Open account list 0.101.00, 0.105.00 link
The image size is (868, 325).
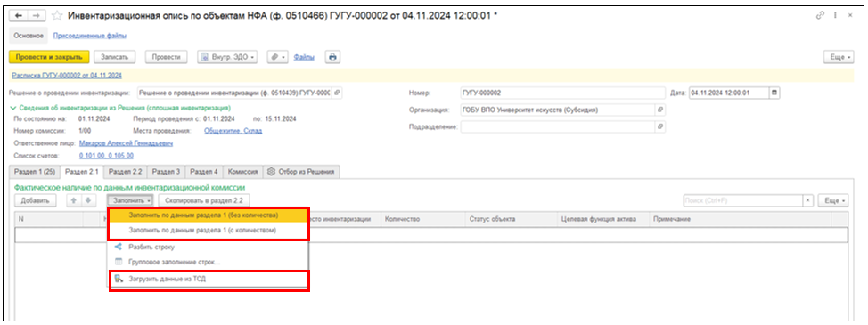click(106, 156)
